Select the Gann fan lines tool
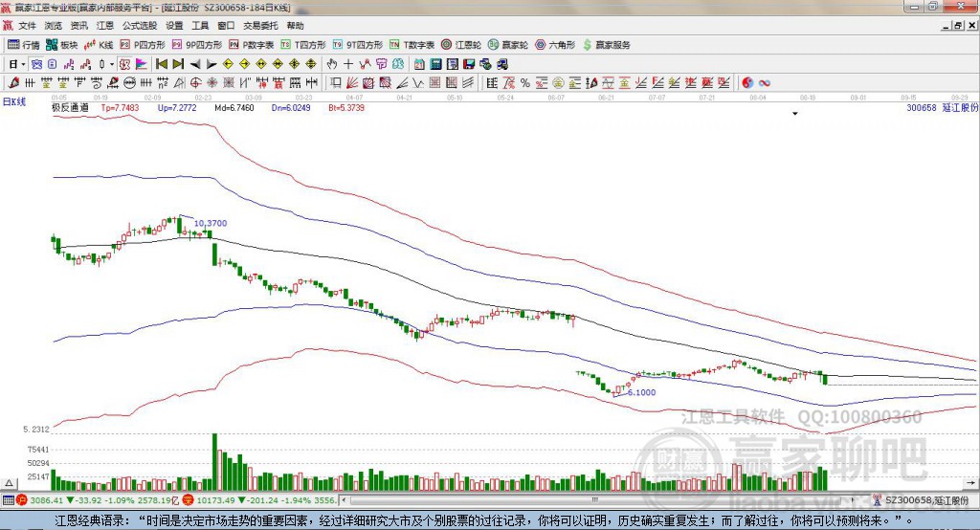 [x=352, y=82]
